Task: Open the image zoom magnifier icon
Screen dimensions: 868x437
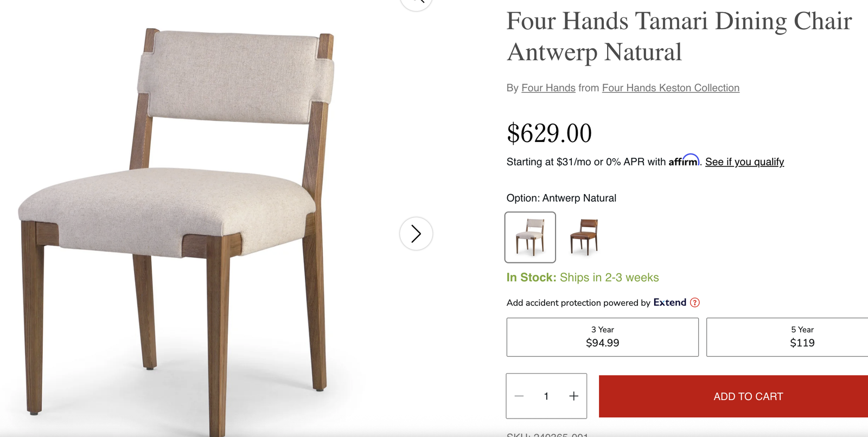Action: click(x=416, y=3)
